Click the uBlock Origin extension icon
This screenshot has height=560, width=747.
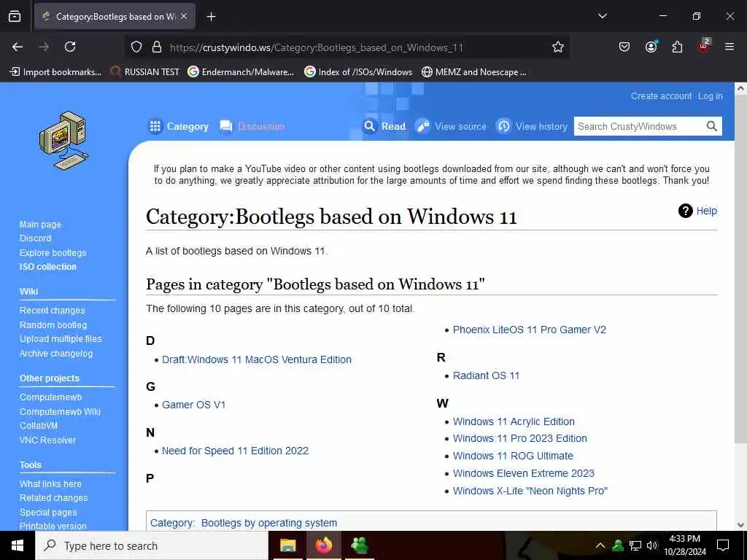click(x=704, y=46)
